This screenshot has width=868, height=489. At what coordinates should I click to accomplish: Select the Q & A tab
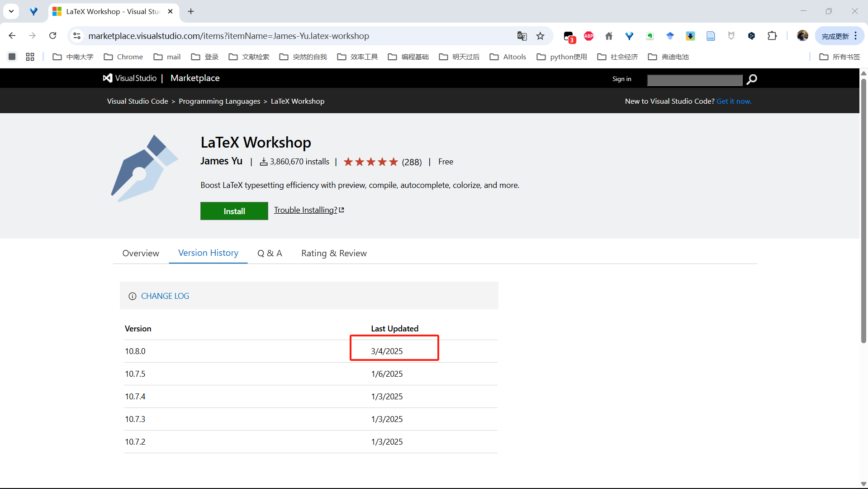[270, 253]
